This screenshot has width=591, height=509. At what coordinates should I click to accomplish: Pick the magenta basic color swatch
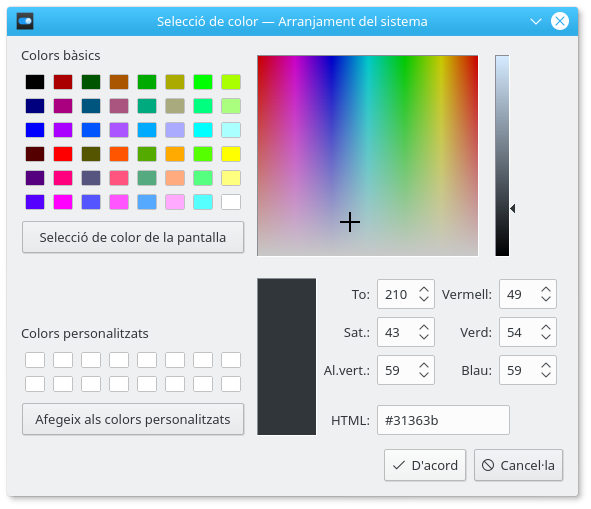coord(63,202)
